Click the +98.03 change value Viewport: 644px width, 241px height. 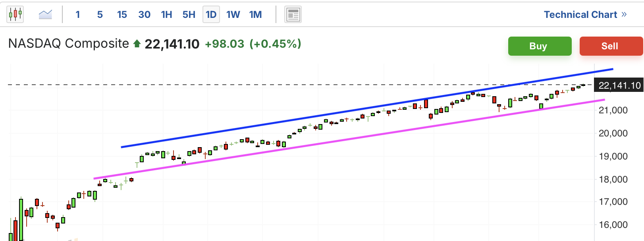(x=224, y=44)
